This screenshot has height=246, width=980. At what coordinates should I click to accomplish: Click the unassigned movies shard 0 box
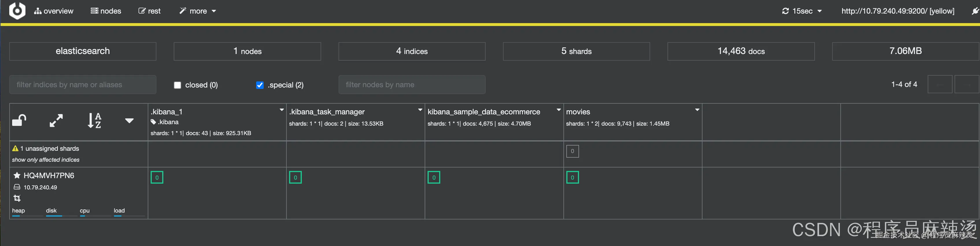tap(572, 151)
